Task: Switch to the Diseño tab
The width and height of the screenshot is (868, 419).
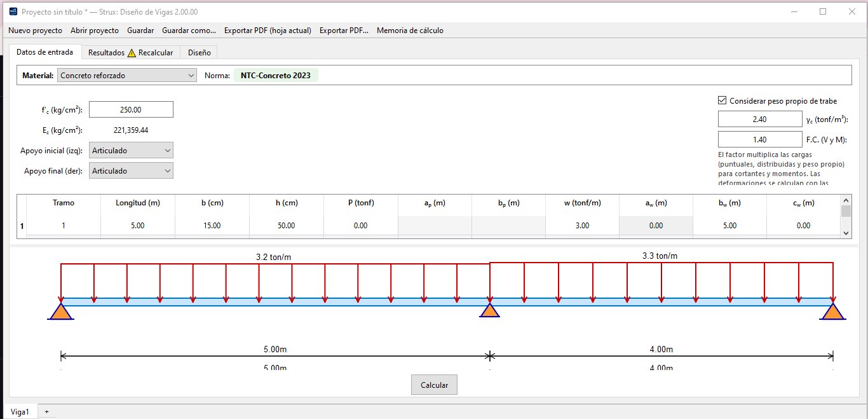Action: point(199,53)
